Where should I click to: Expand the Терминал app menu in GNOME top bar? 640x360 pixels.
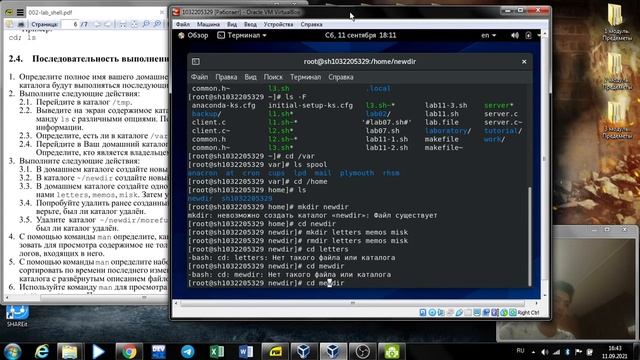tap(242, 36)
